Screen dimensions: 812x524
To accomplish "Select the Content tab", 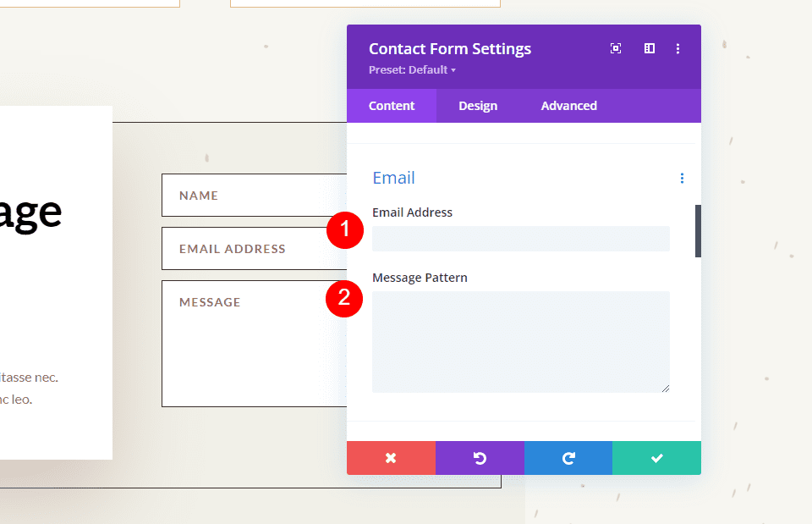I will [x=391, y=105].
